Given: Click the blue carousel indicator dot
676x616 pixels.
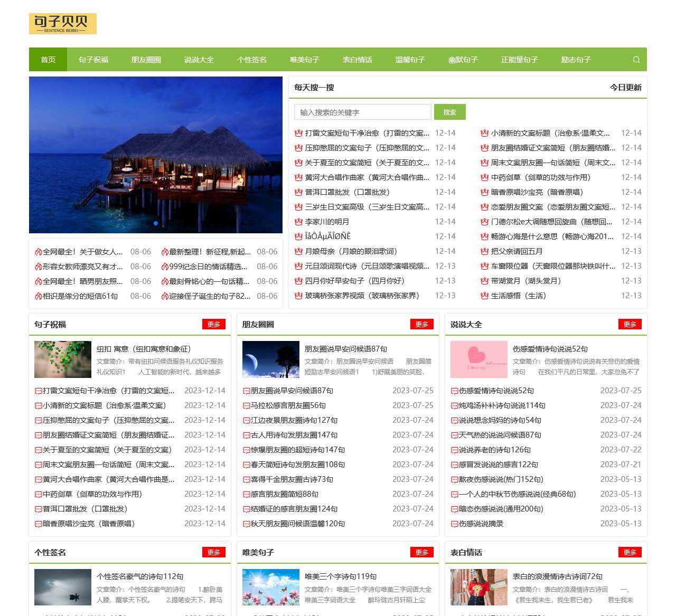Looking at the screenshot, I should point(156,223).
